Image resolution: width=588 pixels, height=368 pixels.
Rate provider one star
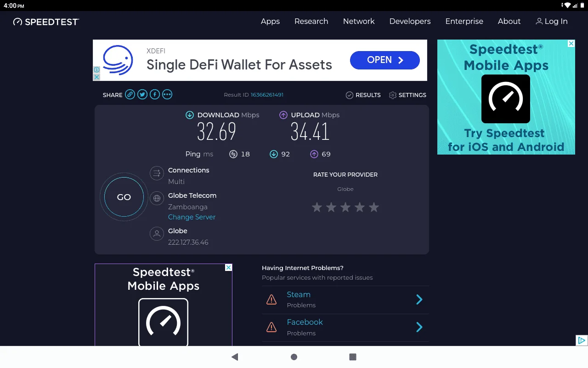tap(317, 207)
